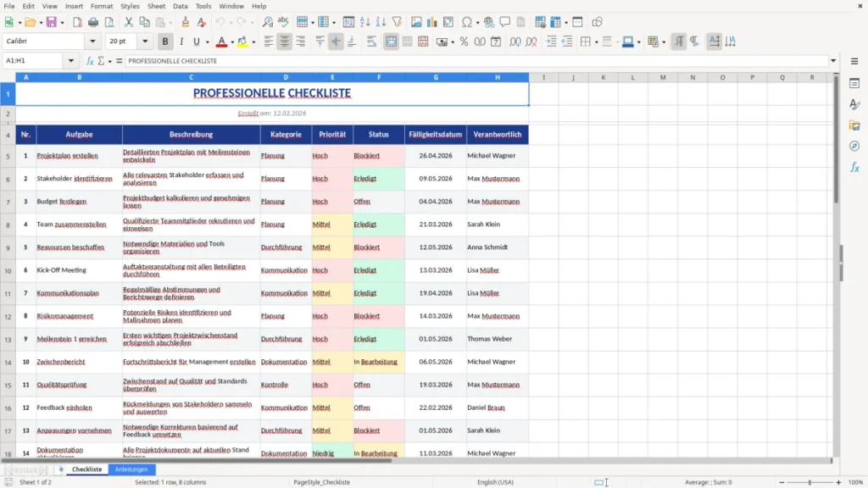The width and height of the screenshot is (868, 488).
Task: Toggle Underline formatting
Action: tap(196, 42)
